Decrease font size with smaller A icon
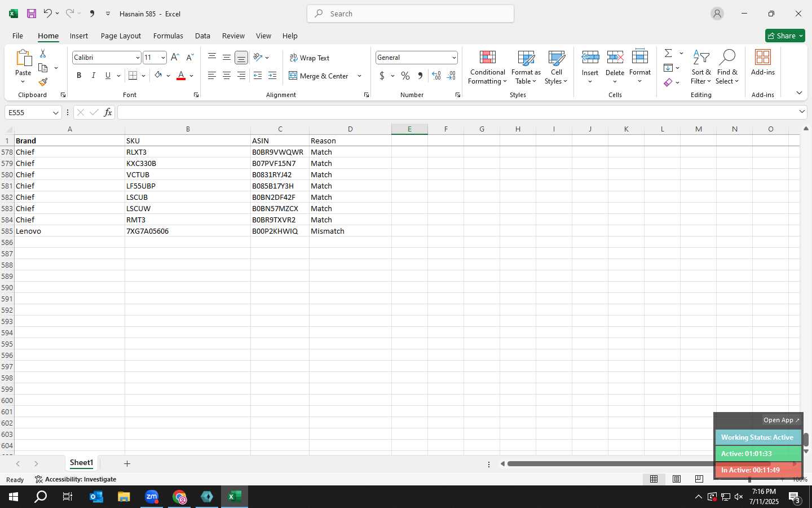The height and width of the screenshot is (508, 812). (189, 58)
